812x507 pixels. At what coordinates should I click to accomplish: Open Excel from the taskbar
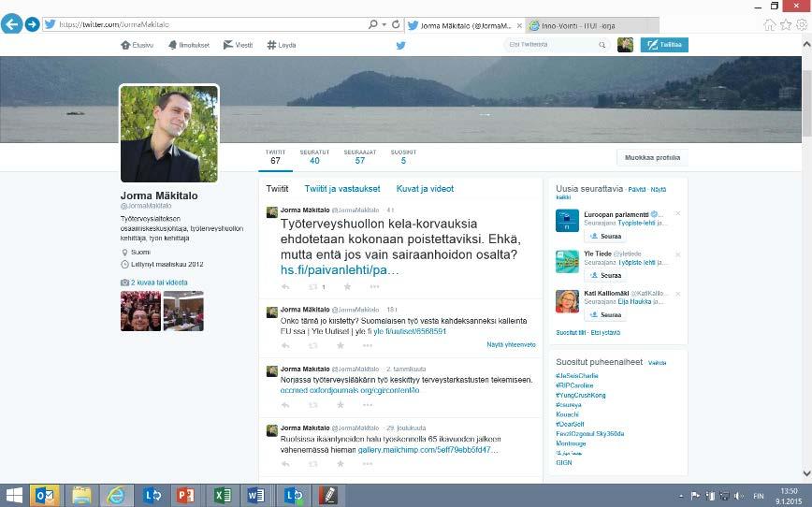click(x=222, y=496)
